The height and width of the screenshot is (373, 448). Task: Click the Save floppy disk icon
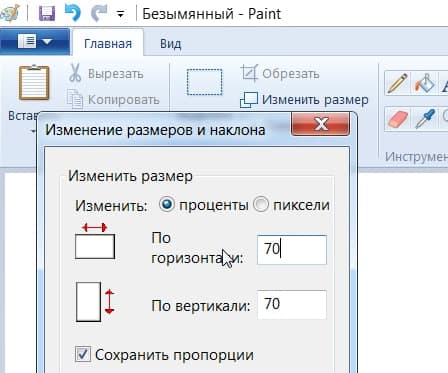[x=47, y=13]
